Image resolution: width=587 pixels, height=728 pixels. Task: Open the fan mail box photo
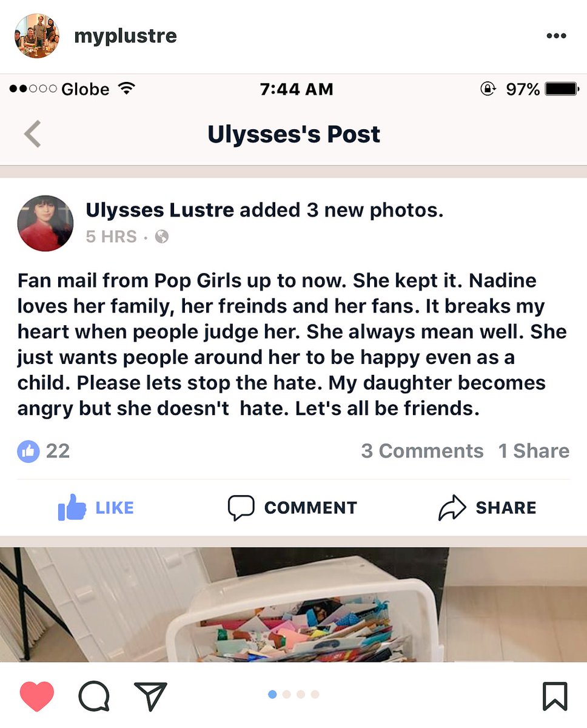pos(293,605)
